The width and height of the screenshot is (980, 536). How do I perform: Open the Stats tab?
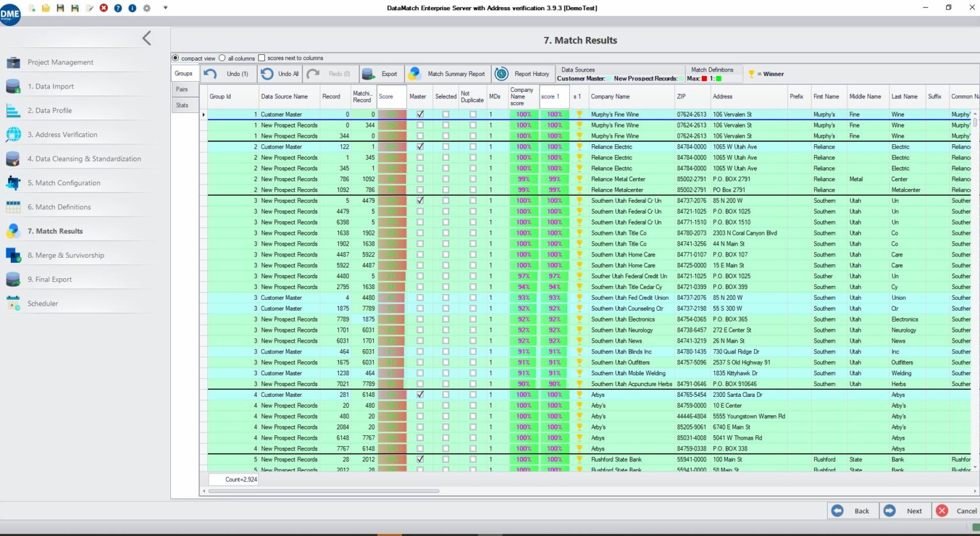(x=182, y=105)
